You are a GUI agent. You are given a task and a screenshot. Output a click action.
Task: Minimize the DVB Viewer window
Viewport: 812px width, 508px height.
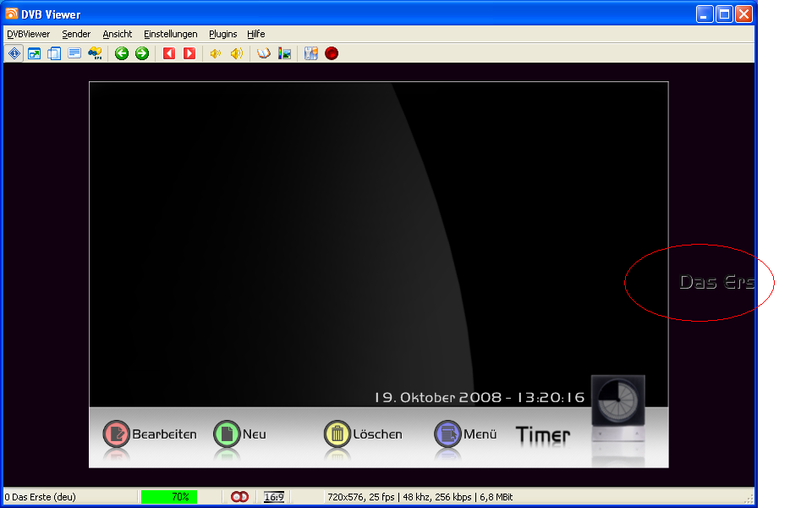point(705,14)
